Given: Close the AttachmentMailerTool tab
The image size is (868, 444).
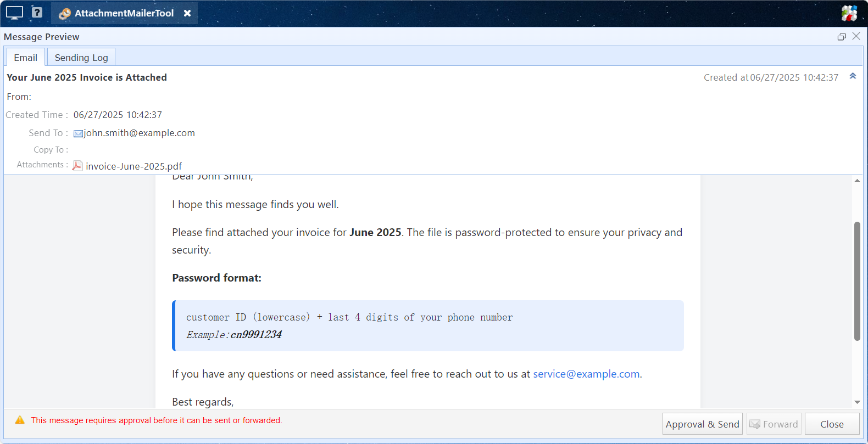Looking at the screenshot, I should coord(187,13).
